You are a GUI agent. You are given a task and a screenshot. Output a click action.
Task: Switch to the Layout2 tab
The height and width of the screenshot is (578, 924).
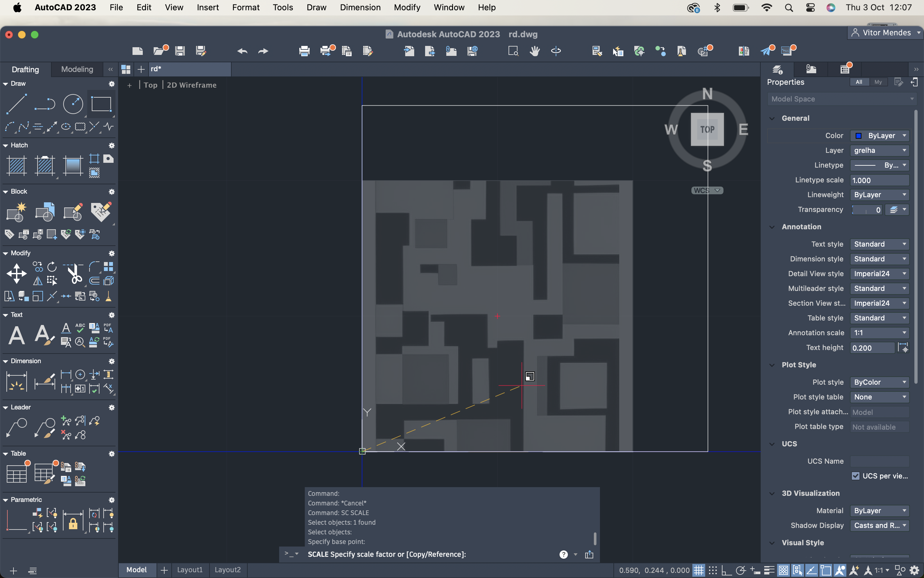(x=227, y=570)
